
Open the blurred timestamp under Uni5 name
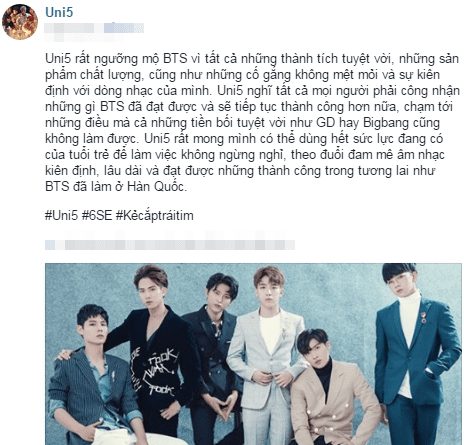point(94,28)
